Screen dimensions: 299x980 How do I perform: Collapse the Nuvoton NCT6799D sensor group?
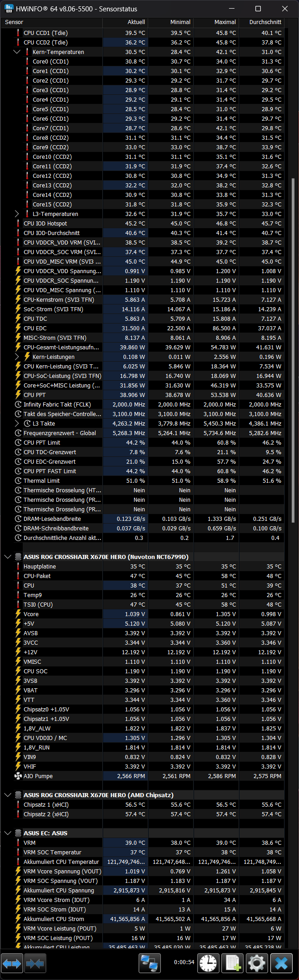[x=8, y=557]
